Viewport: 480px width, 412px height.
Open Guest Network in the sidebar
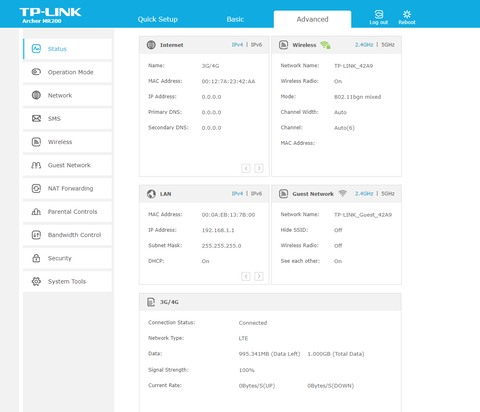[67, 165]
